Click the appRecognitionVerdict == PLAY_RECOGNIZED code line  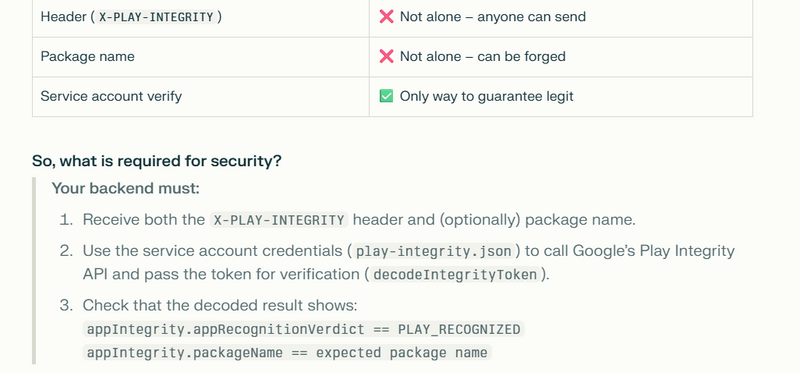coord(304,329)
